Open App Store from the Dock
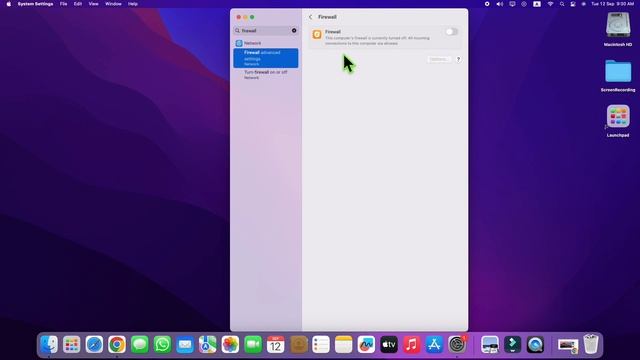This screenshot has height=360, width=640. (x=434, y=345)
